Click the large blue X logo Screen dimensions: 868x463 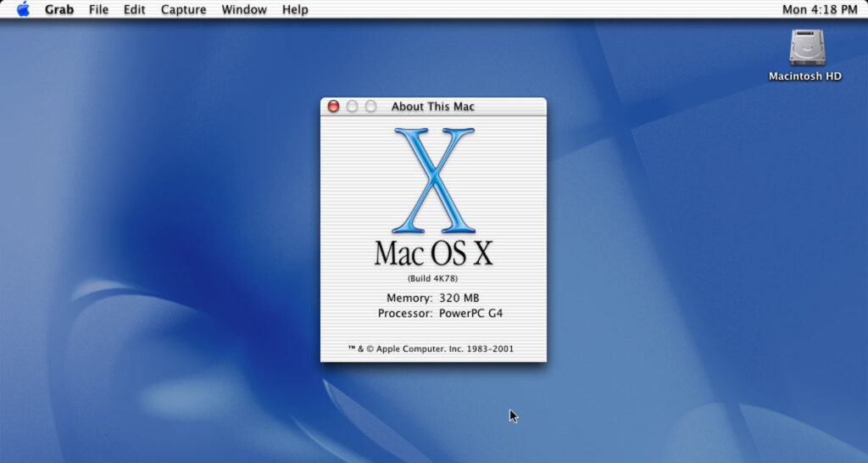[x=434, y=181]
